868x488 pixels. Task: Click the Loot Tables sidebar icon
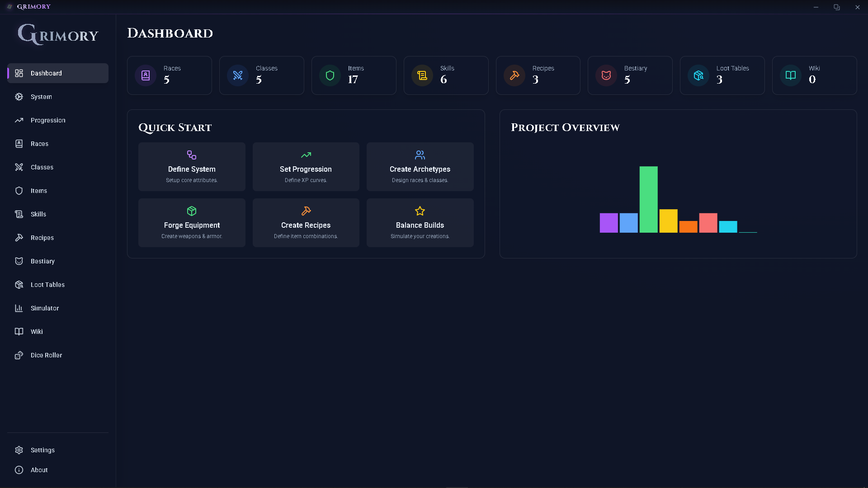[x=19, y=285]
